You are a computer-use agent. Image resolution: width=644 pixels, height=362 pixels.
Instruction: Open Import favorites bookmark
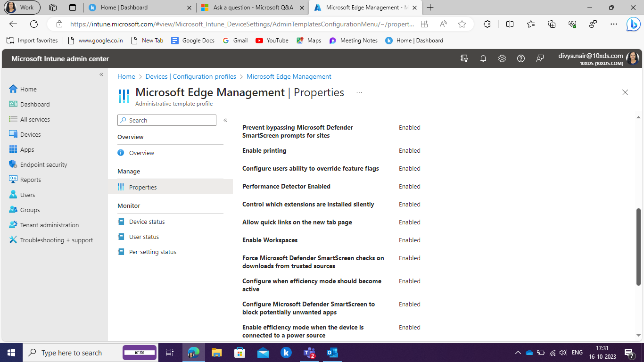click(32, 41)
